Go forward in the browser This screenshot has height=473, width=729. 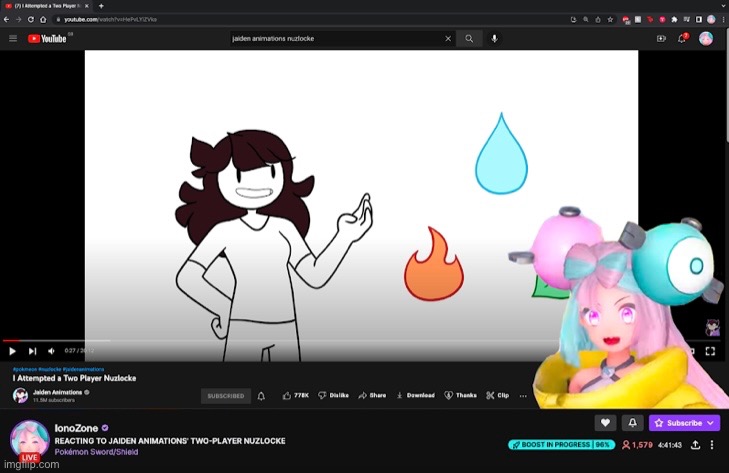(19, 20)
